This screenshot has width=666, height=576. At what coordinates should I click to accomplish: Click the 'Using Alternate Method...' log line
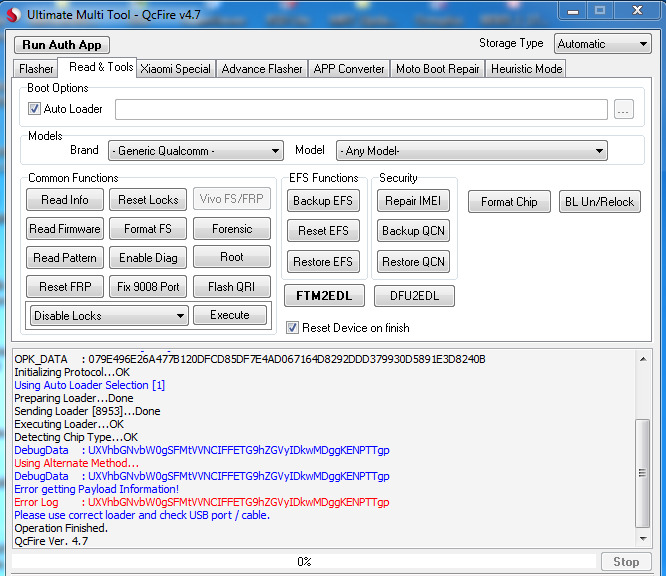(x=76, y=463)
